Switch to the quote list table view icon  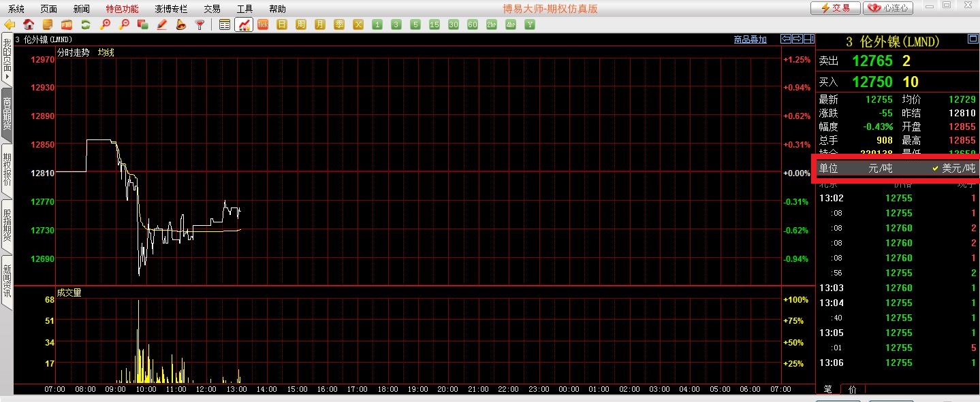tap(225, 24)
